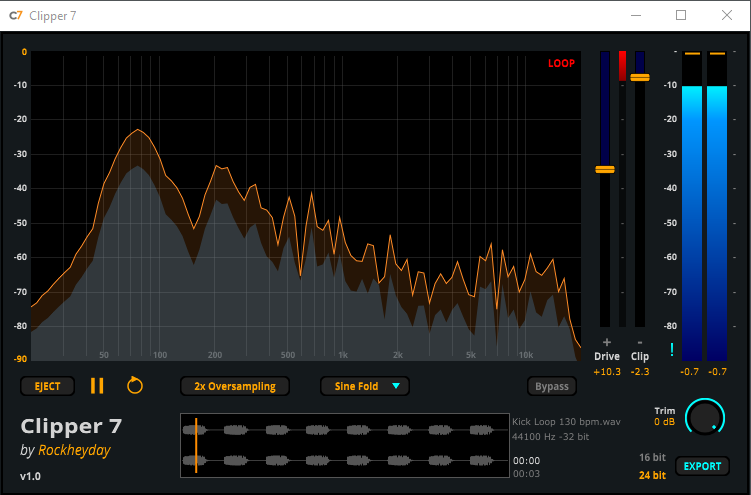Click the EXPORT button
Screen dimensions: 751x495
point(702,466)
